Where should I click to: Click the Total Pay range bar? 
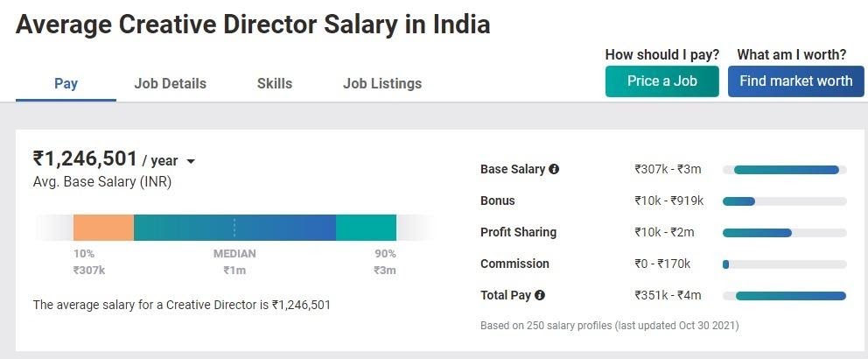point(790,295)
